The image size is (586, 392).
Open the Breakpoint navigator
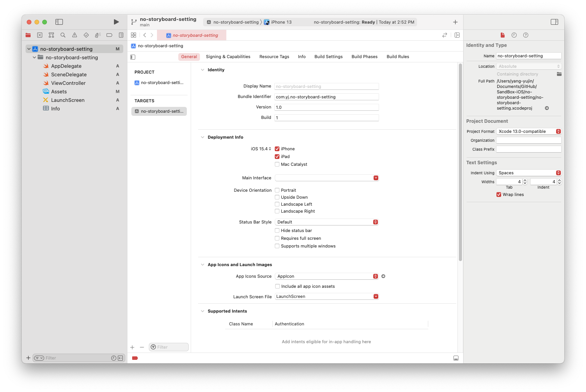109,35
